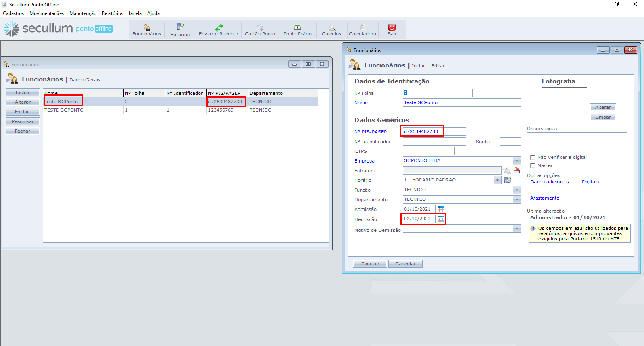Click the Concluir button
Viewport: 644px width, 346px height.
(x=370, y=264)
